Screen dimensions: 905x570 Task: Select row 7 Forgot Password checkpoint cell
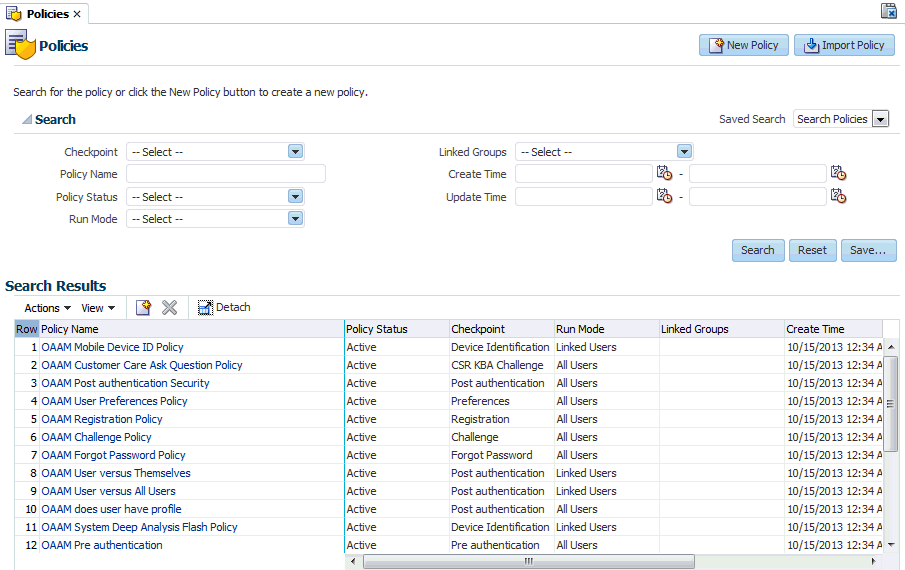tap(502, 455)
